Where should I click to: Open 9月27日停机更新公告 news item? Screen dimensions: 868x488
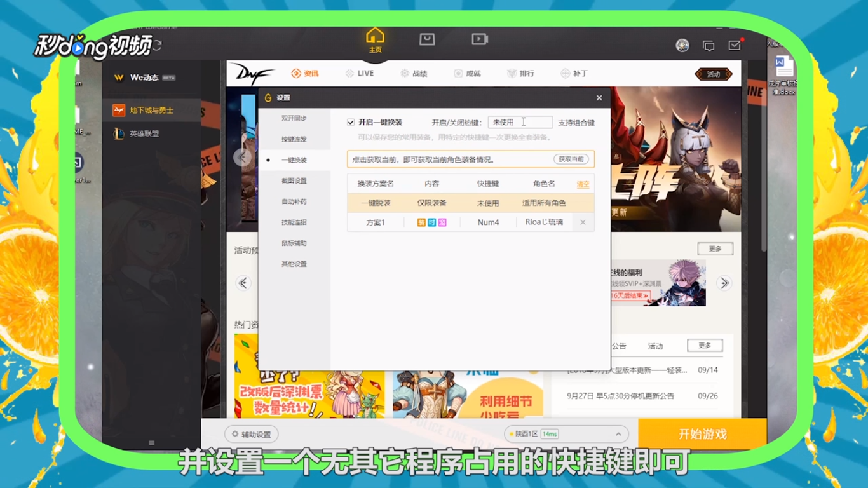(x=620, y=396)
